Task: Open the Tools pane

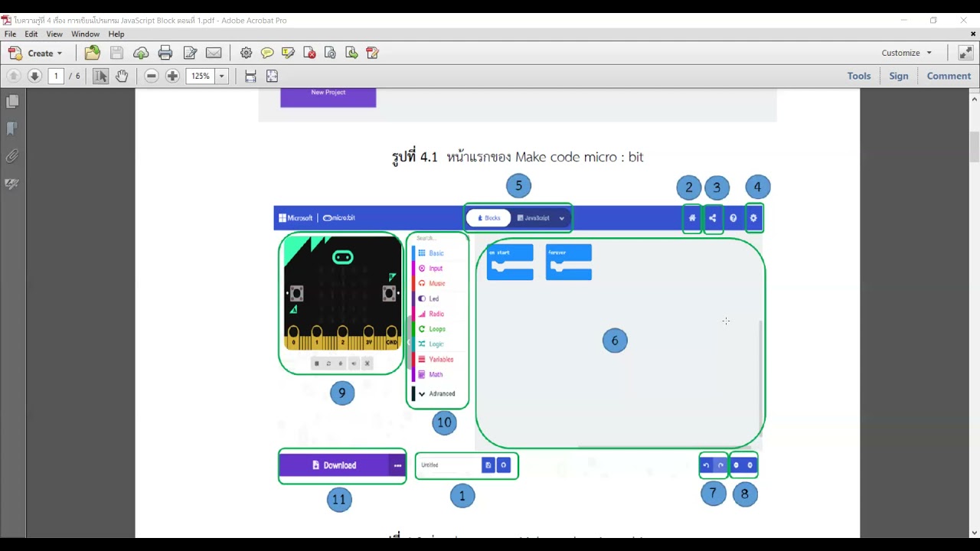Action: [859, 76]
